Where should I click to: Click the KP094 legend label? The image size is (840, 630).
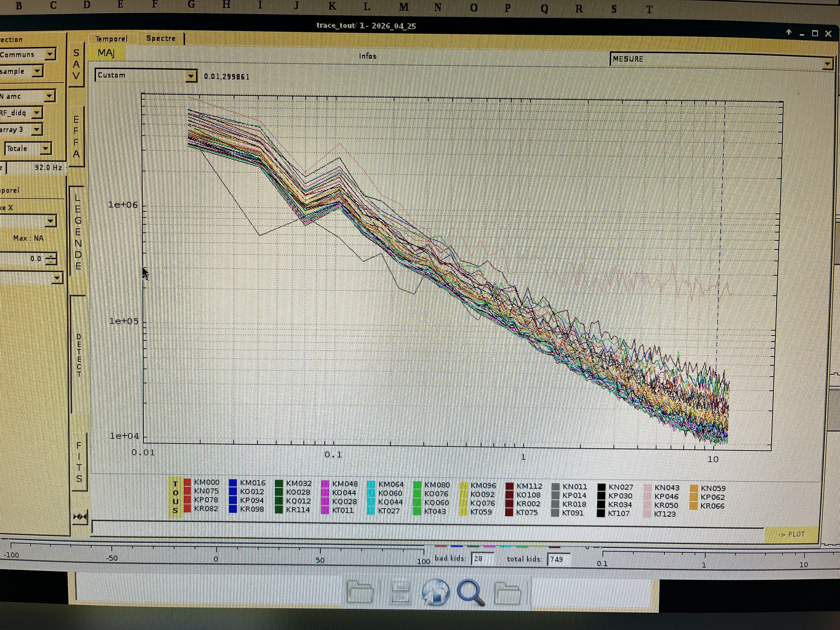(x=252, y=500)
